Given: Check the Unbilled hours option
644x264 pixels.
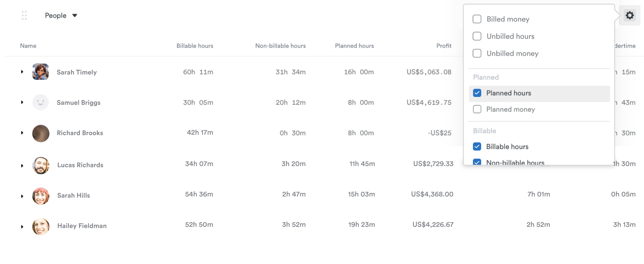Looking at the screenshot, I should (x=477, y=36).
